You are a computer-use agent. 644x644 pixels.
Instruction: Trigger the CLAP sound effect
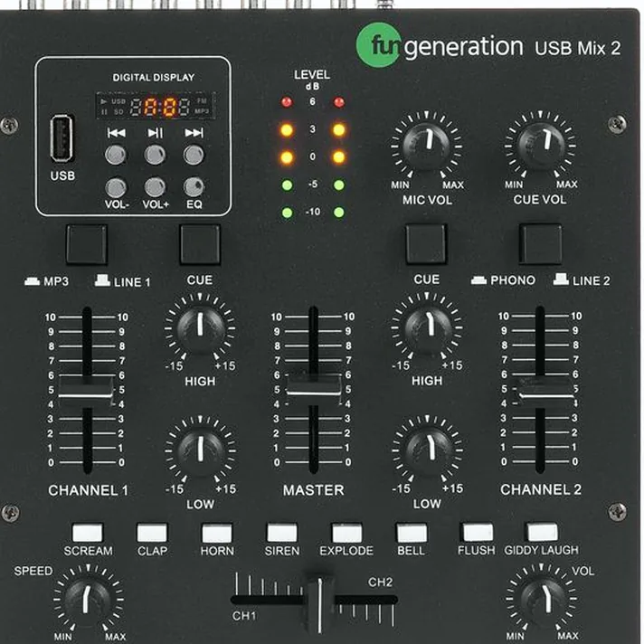[x=152, y=533]
